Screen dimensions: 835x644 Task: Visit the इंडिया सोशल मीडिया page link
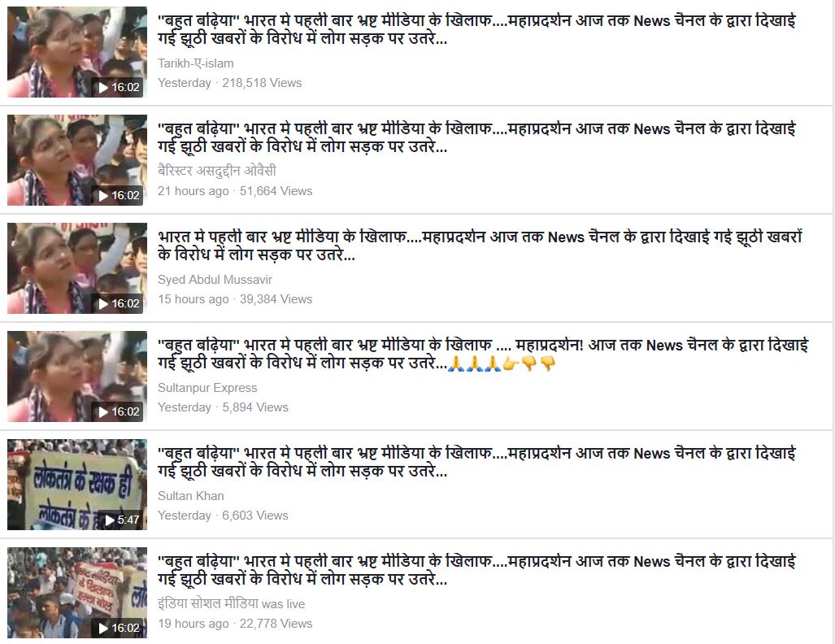(x=207, y=603)
